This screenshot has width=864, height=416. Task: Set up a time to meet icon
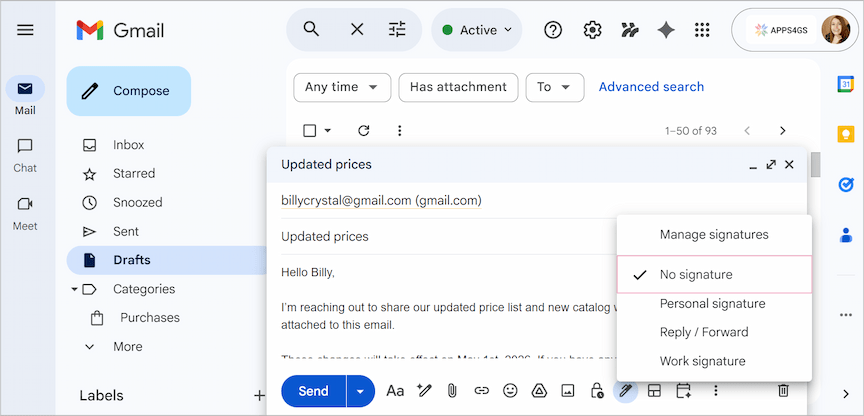(x=683, y=391)
